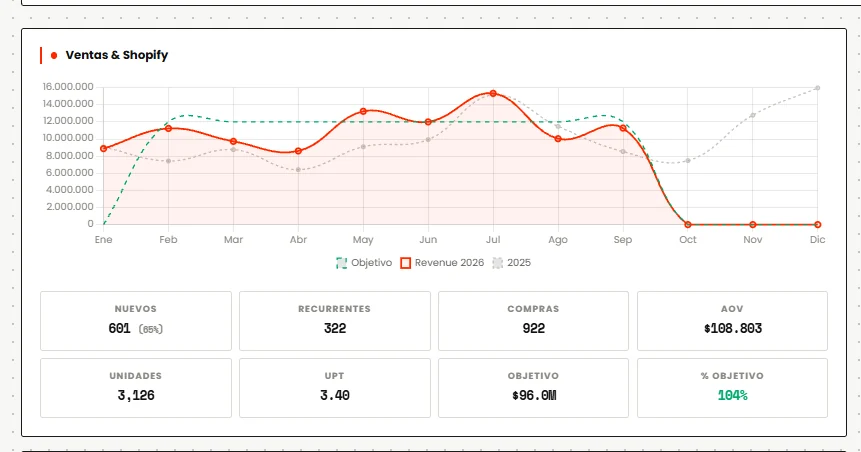
Task: Select the November Revenue 2026 zero point
Action: 753,225
